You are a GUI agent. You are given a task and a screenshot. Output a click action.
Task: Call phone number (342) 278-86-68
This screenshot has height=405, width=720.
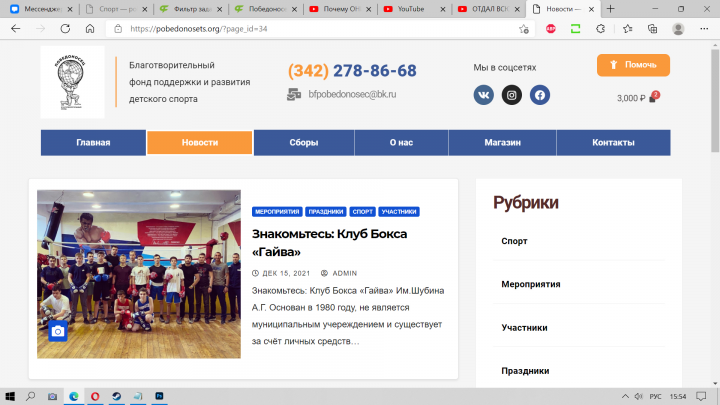[x=352, y=71]
